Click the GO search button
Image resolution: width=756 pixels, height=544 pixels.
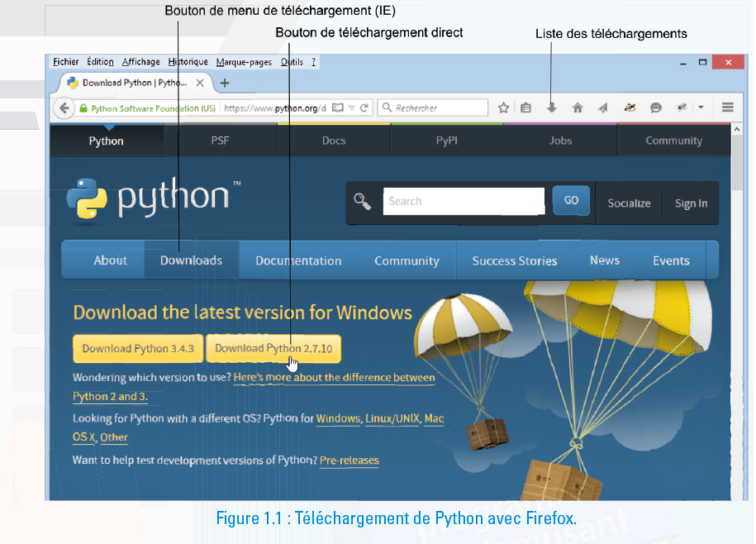pyautogui.click(x=571, y=200)
